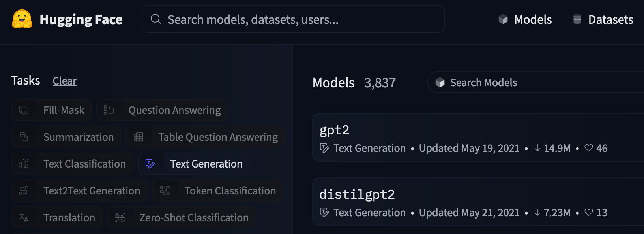The width and height of the screenshot is (644, 234).
Task: Click the Text Classification task icon
Action: [24, 164]
